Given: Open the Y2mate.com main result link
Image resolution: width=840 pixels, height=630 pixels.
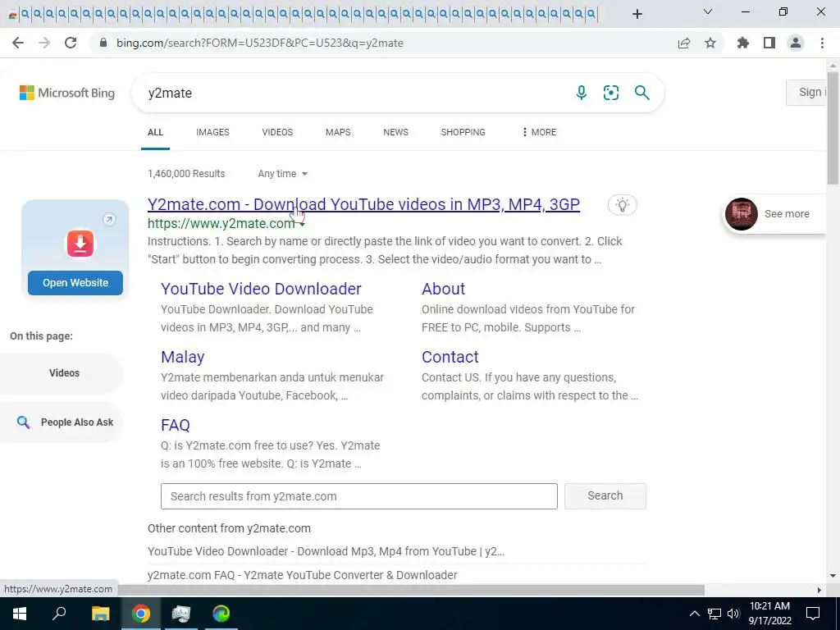Looking at the screenshot, I should pyautogui.click(x=363, y=204).
